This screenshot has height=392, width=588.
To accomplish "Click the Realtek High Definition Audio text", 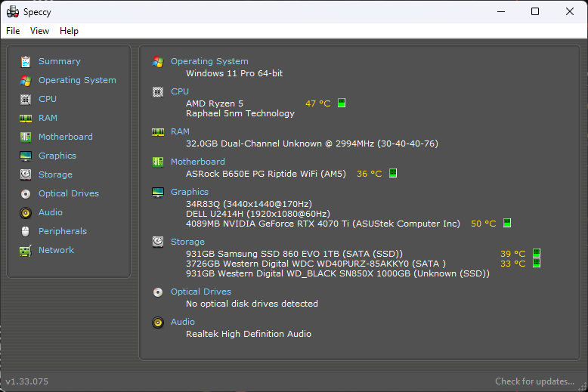I will pyautogui.click(x=249, y=334).
